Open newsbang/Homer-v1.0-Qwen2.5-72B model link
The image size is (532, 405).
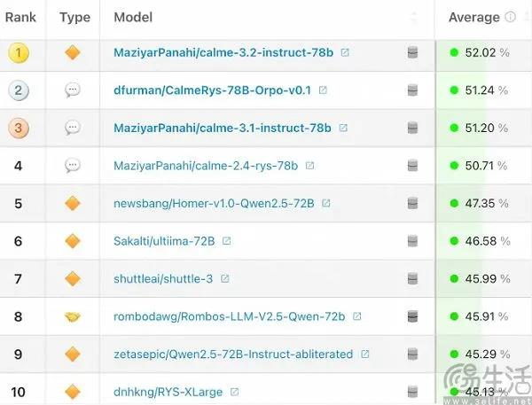pos(214,204)
